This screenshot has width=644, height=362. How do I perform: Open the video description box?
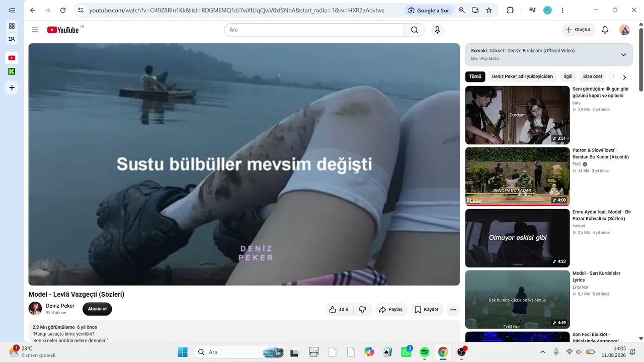(244, 331)
